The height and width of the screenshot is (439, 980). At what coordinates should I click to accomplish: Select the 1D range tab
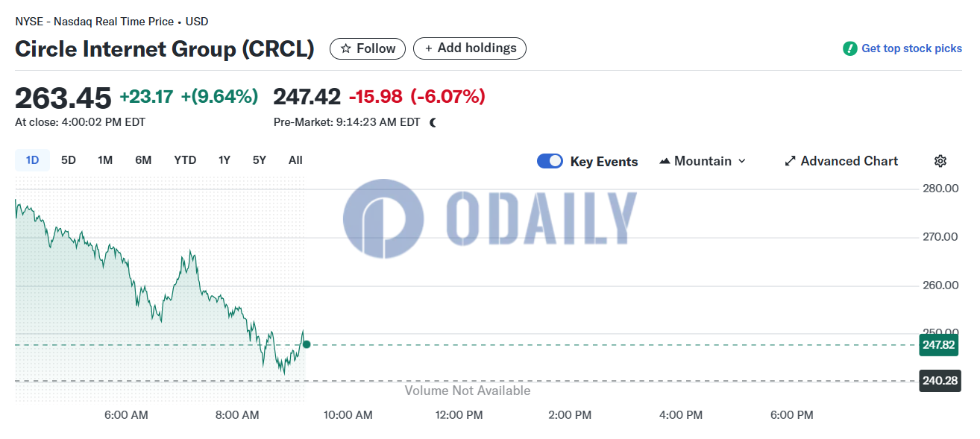[x=32, y=160]
